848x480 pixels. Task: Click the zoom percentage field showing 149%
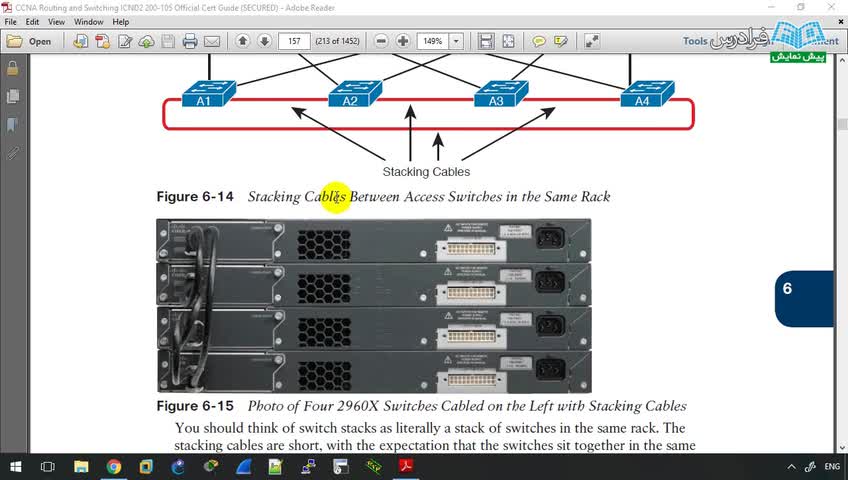pos(433,41)
